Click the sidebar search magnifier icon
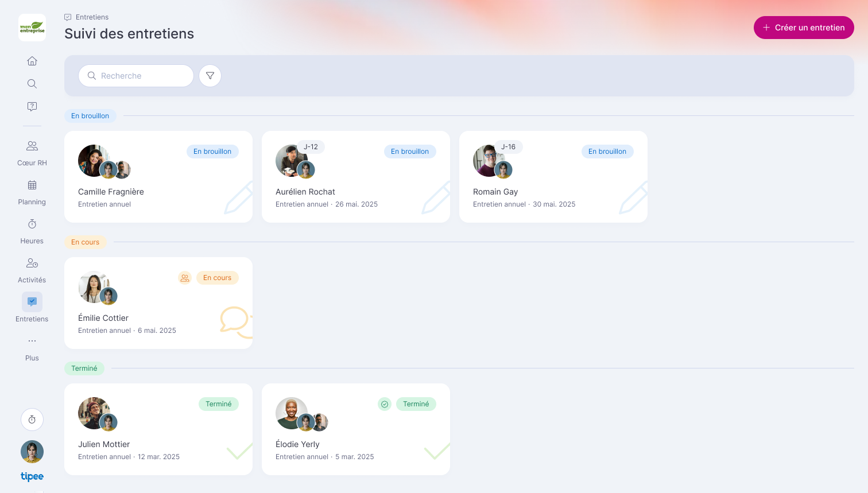 [x=32, y=84]
